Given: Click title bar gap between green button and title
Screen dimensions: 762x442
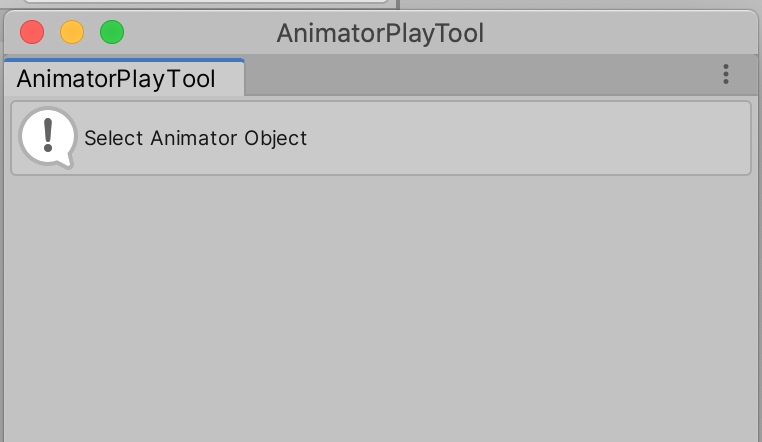Looking at the screenshot, I should [x=200, y=33].
